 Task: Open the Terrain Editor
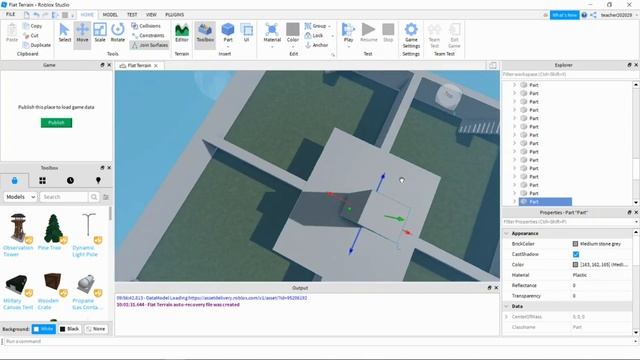coord(182,33)
